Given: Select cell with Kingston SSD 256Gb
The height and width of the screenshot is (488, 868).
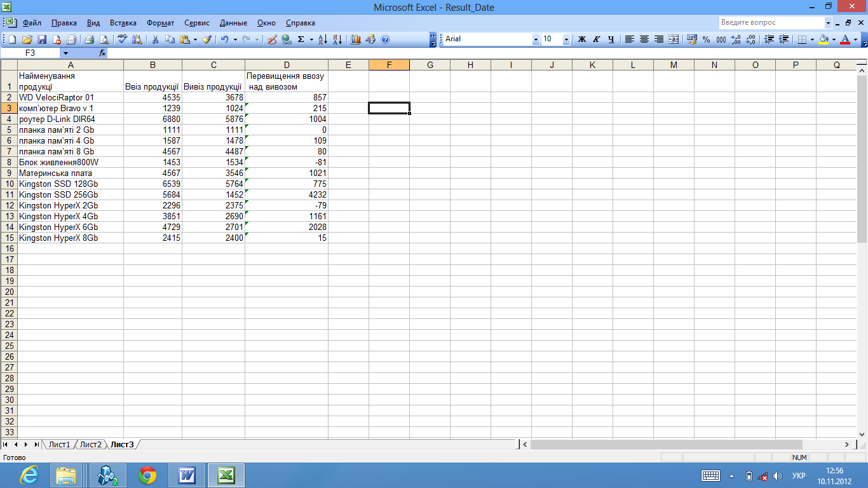Looking at the screenshot, I should tap(71, 194).
